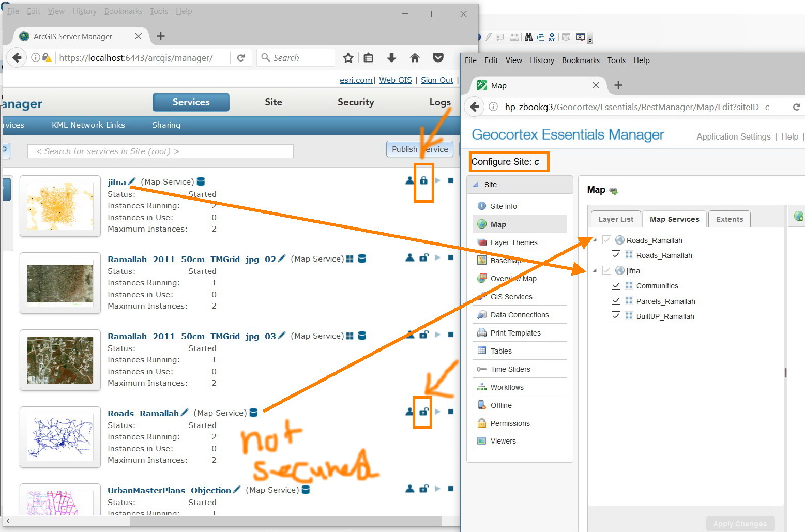Click the Pocket icon in ArcGIS browser
Viewport: 805px width, 532px height.
tap(438, 58)
